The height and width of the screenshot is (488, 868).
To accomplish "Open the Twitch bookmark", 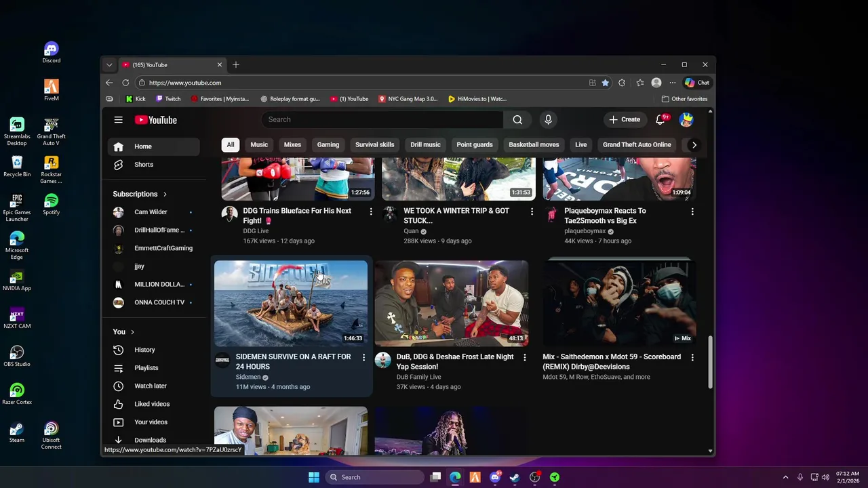I will click(x=168, y=99).
